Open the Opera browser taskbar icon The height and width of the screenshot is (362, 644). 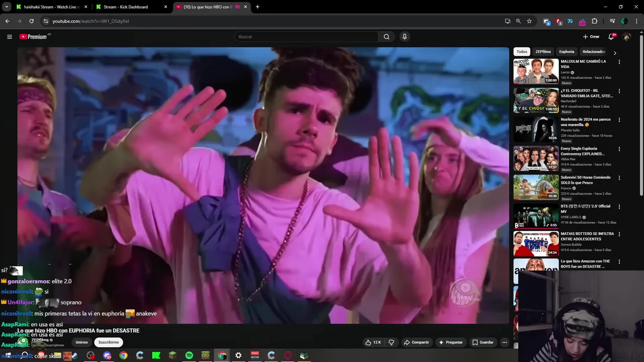point(288,355)
